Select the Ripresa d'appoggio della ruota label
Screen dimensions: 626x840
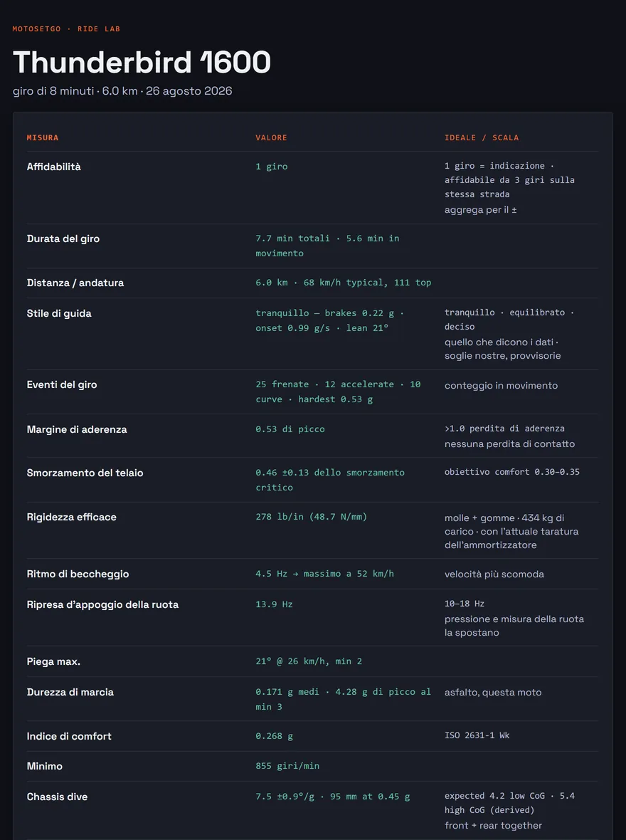click(x=102, y=605)
